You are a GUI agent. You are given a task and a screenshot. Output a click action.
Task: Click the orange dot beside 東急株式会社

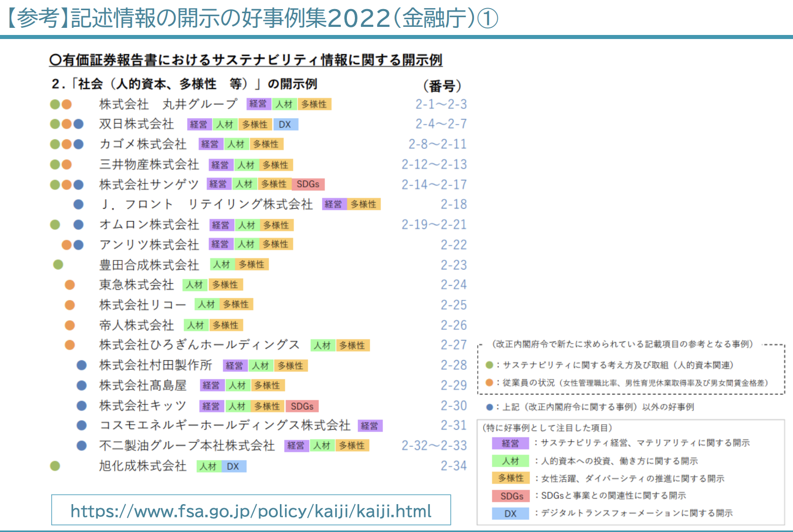[x=70, y=285]
